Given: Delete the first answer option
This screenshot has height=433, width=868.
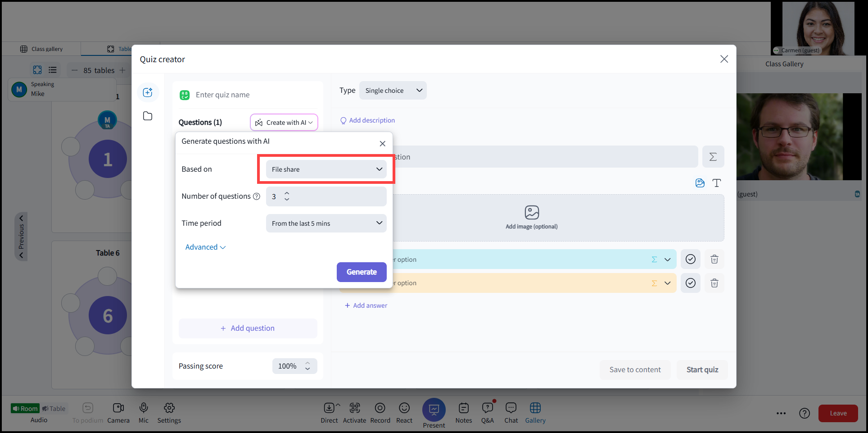Looking at the screenshot, I should [x=714, y=259].
